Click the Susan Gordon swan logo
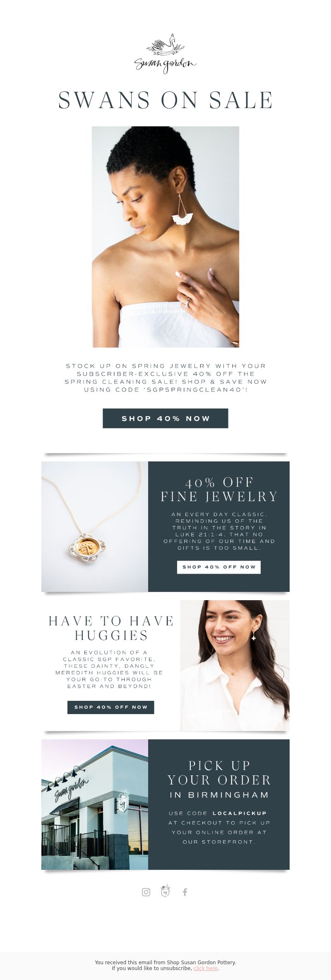331x980 pixels. pos(165,53)
